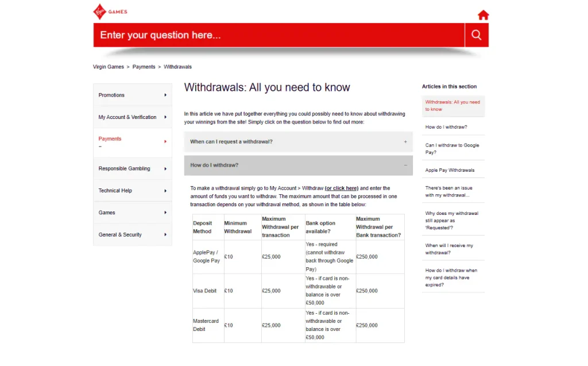Follow the '(or click here)' link
Viewport: 588px width, 366px height.
[341, 188]
